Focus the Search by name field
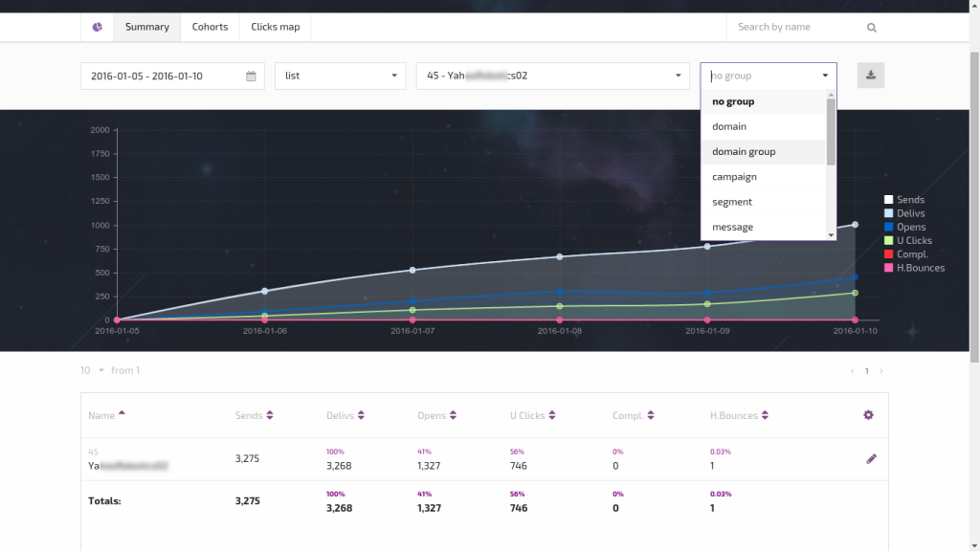Screen dimensions: 980x551 [x=797, y=27]
